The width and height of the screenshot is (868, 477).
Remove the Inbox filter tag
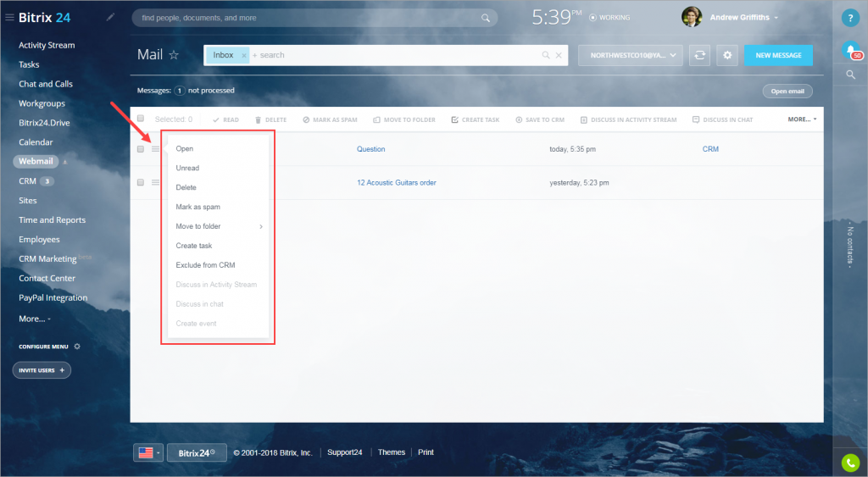(x=243, y=55)
